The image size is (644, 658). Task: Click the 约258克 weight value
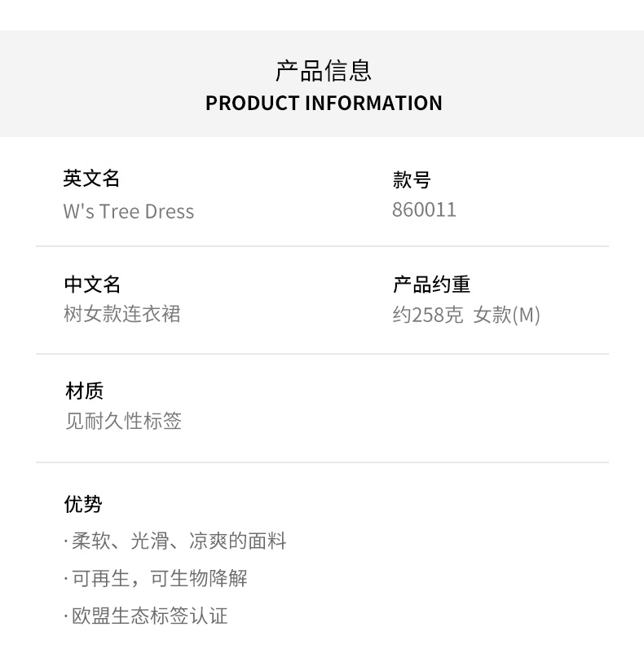[428, 315]
